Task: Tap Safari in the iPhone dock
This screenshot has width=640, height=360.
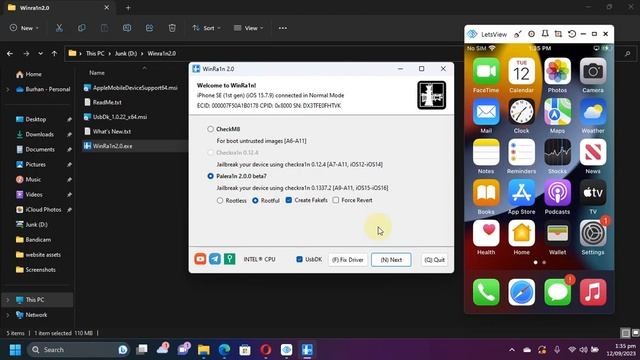Action: 521,292
